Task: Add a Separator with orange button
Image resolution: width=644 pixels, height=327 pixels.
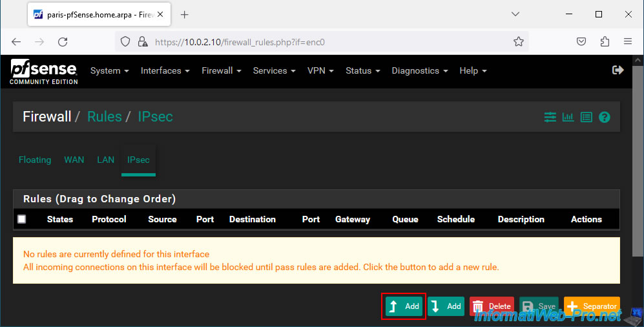Action: click(x=592, y=306)
